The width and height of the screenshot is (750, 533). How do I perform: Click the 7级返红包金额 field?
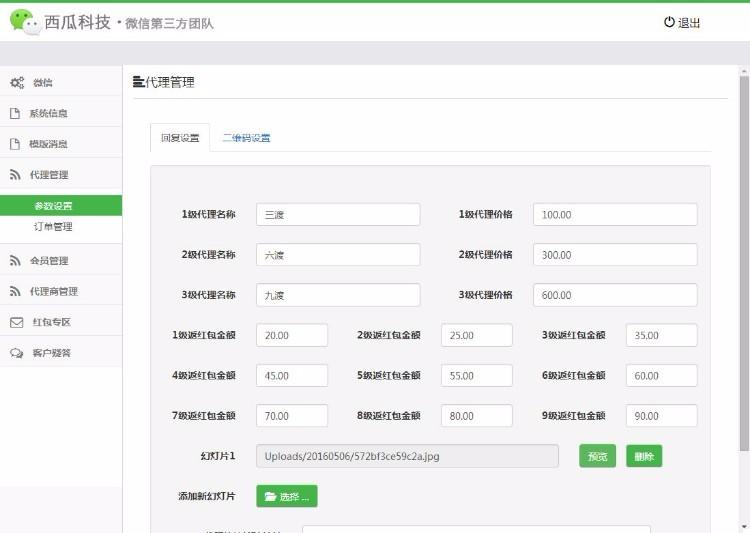[292, 416]
